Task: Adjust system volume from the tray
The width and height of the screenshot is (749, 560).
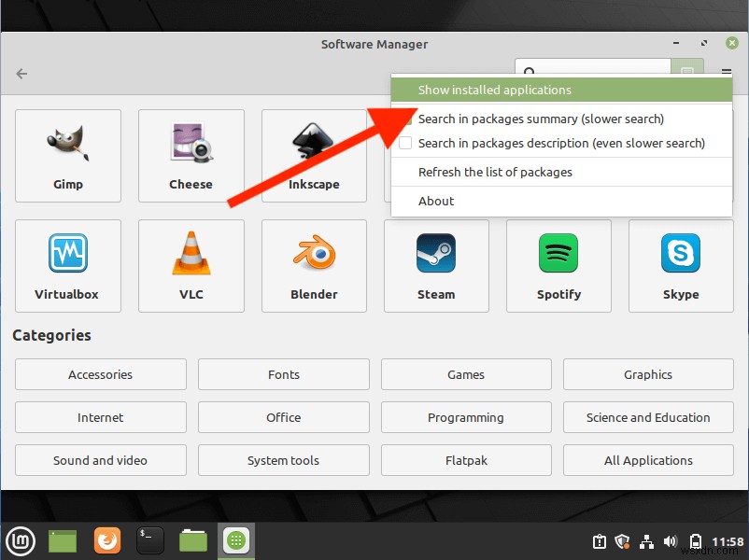Action: [x=670, y=541]
